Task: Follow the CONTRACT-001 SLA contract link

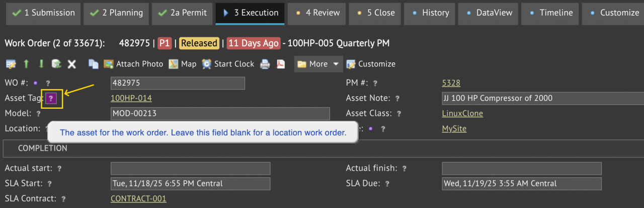Action: tap(138, 198)
